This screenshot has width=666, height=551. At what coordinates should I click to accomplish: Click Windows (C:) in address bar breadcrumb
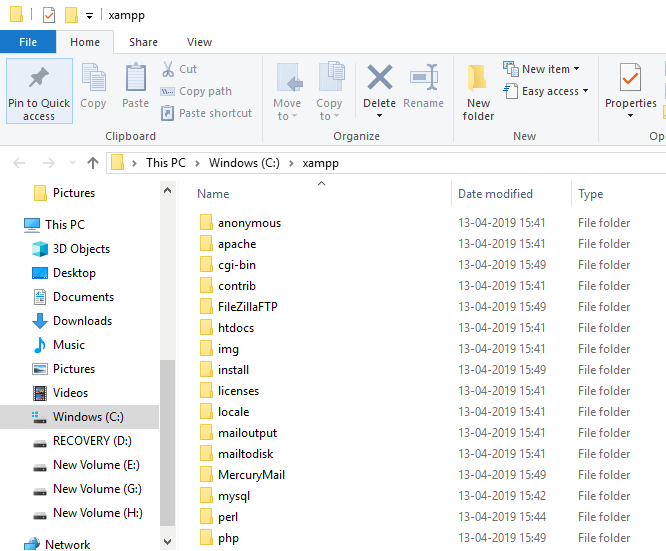click(x=245, y=163)
